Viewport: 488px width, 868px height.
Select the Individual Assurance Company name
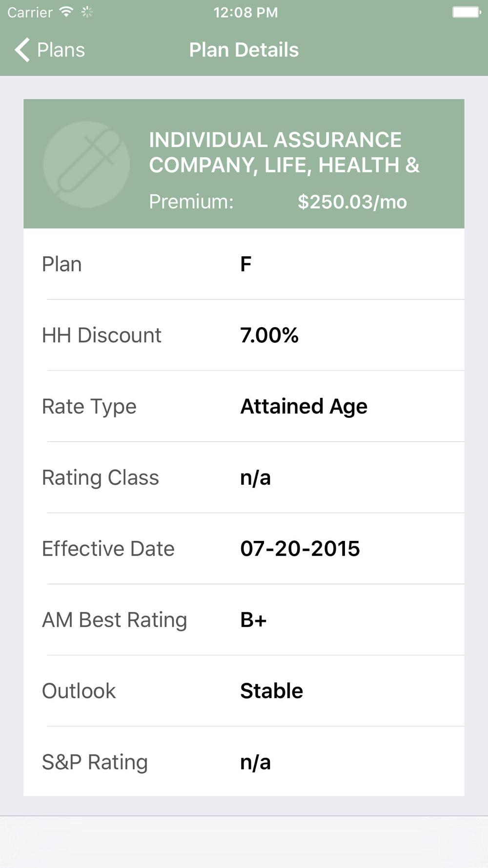pyautogui.click(x=284, y=152)
